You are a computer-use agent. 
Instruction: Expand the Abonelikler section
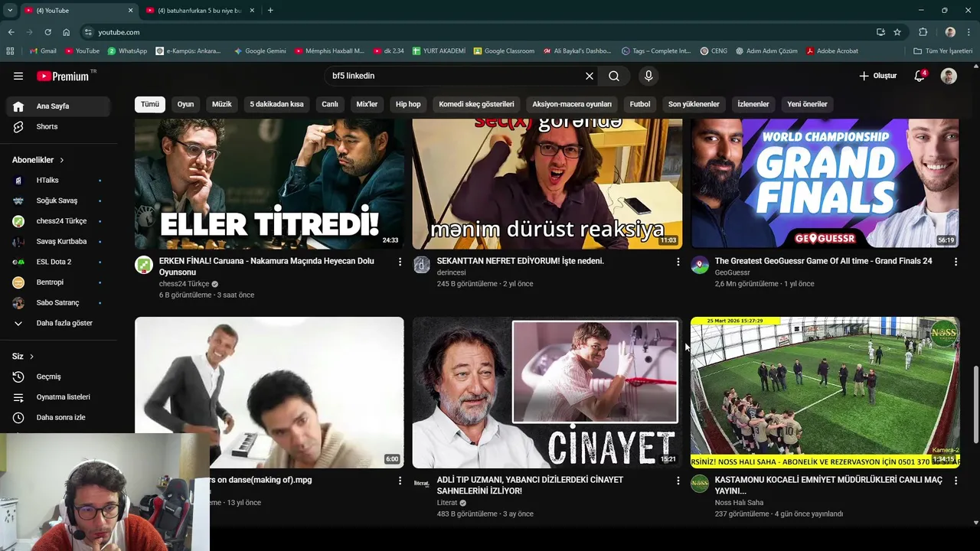[x=38, y=160]
